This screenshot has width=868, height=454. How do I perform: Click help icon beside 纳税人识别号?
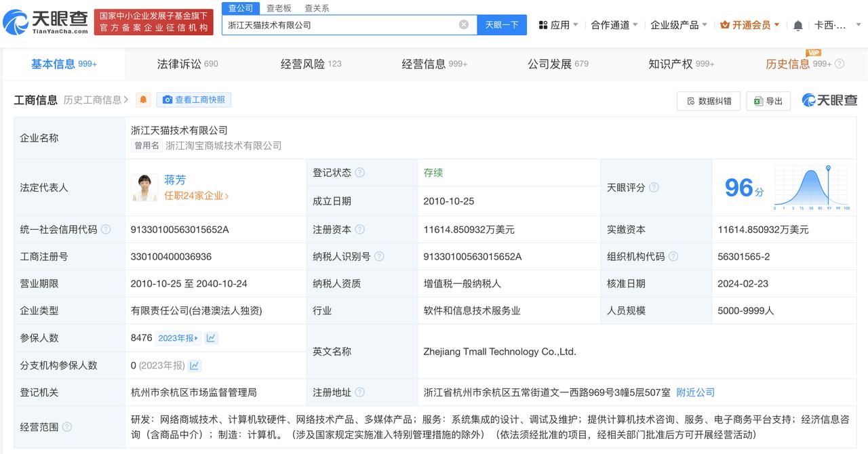(x=379, y=257)
